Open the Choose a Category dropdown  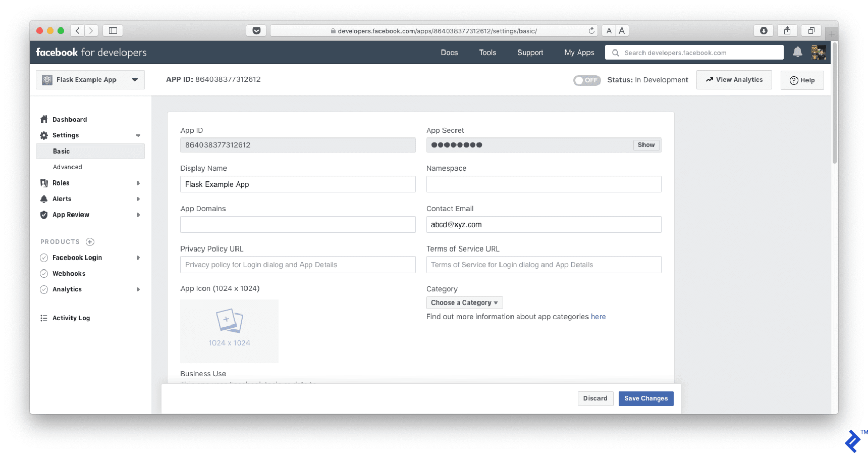(x=464, y=303)
